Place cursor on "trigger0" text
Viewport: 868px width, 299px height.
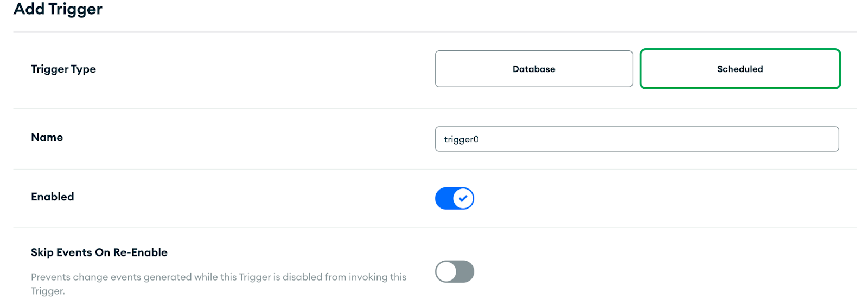461,139
